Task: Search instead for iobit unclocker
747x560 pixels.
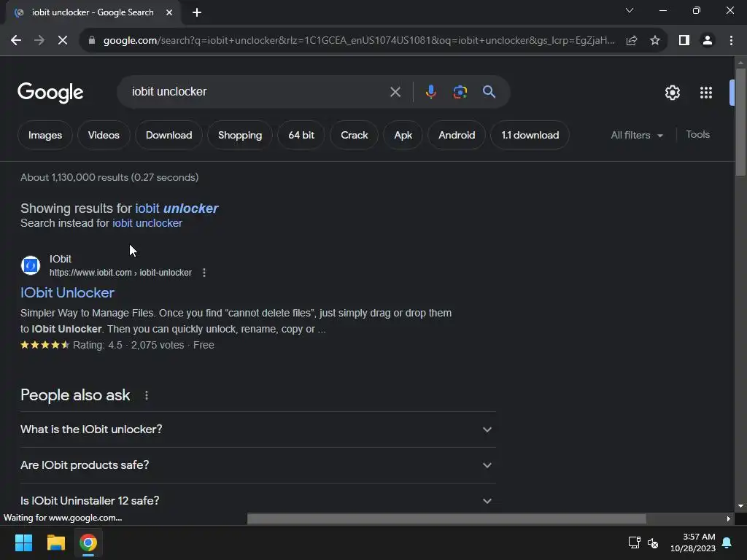Action: click(x=147, y=223)
